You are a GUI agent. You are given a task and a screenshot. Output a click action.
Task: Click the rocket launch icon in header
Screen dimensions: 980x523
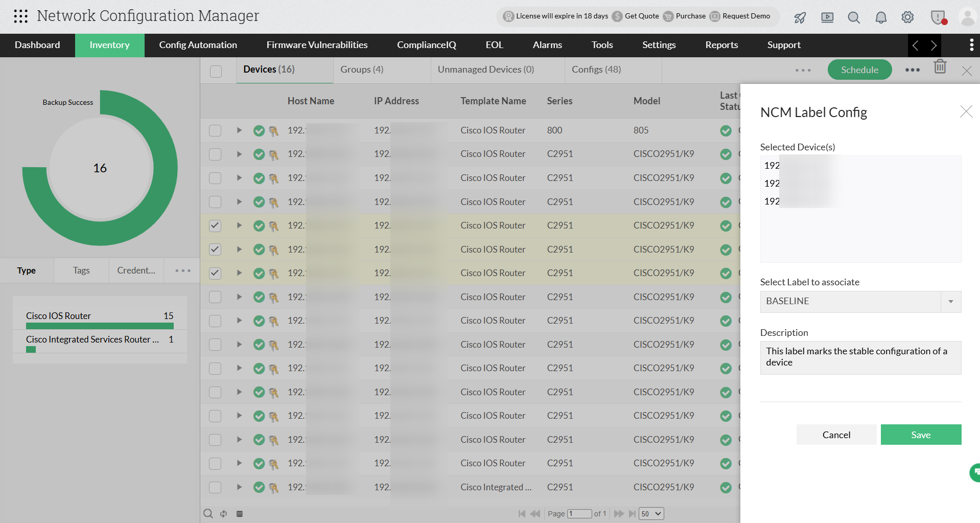click(x=799, y=17)
